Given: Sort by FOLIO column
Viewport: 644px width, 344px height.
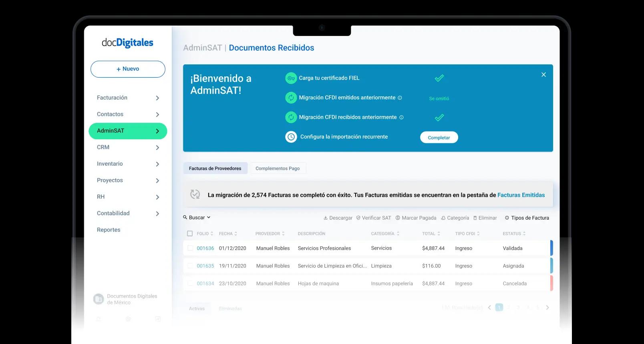Looking at the screenshot, I should coord(205,234).
